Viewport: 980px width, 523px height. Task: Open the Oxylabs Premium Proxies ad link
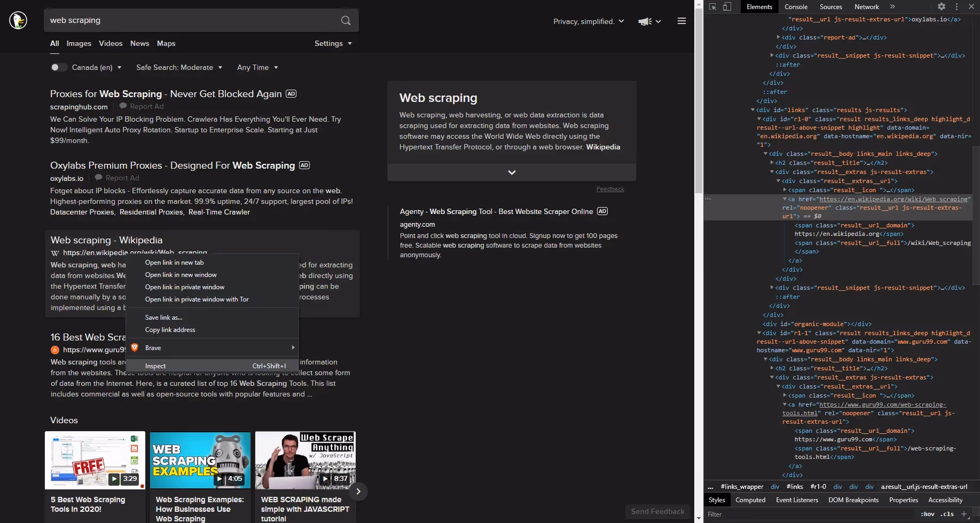(x=173, y=165)
